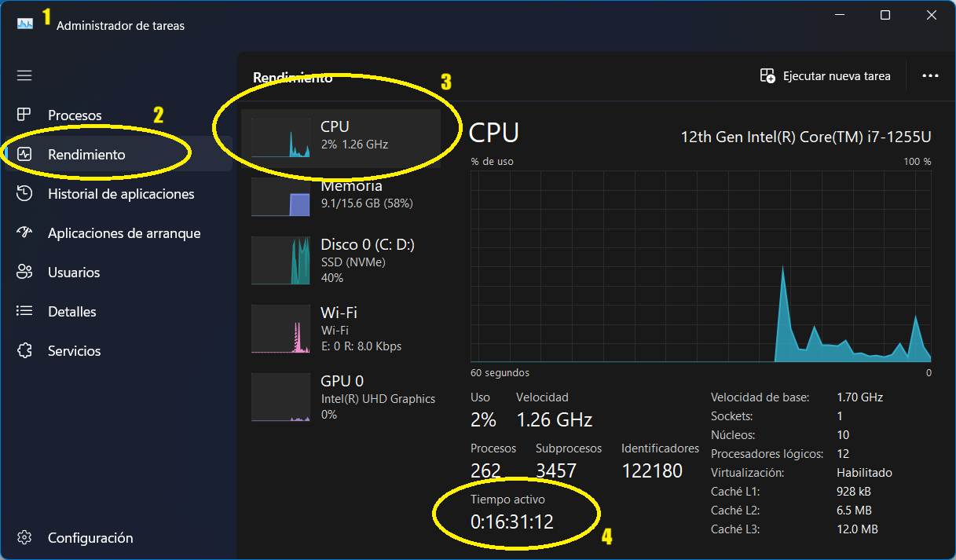Click the Aplicaciones de arranque icon
956x560 pixels.
point(24,232)
